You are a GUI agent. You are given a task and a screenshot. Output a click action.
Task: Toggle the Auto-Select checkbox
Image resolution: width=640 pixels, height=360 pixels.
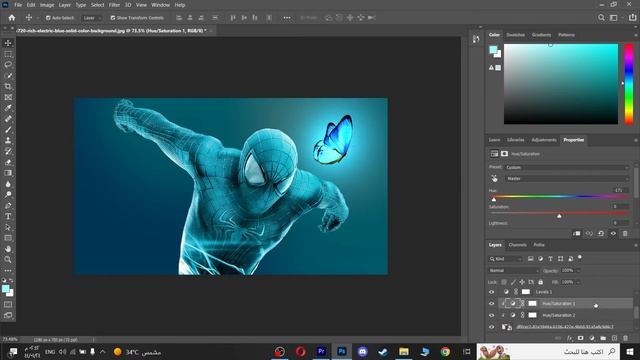[x=48, y=18]
